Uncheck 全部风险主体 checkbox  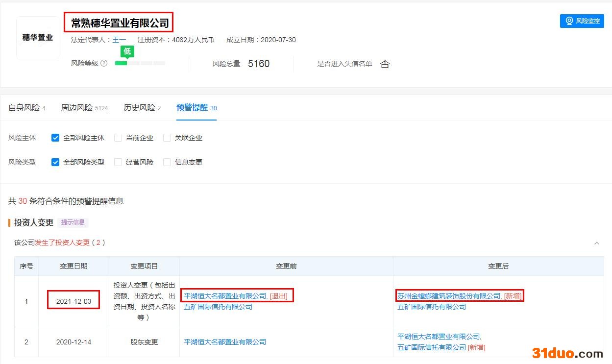click(55, 138)
